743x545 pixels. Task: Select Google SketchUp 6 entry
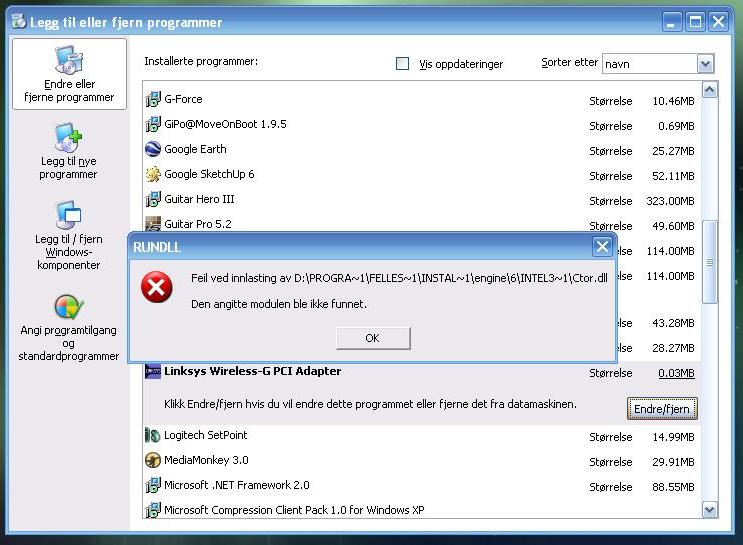pyautogui.click(x=422, y=175)
